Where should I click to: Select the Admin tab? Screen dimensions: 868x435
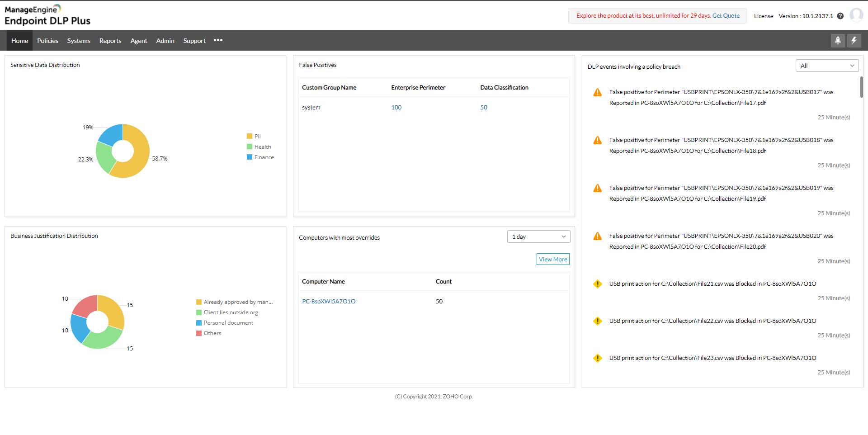tap(165, 40)
